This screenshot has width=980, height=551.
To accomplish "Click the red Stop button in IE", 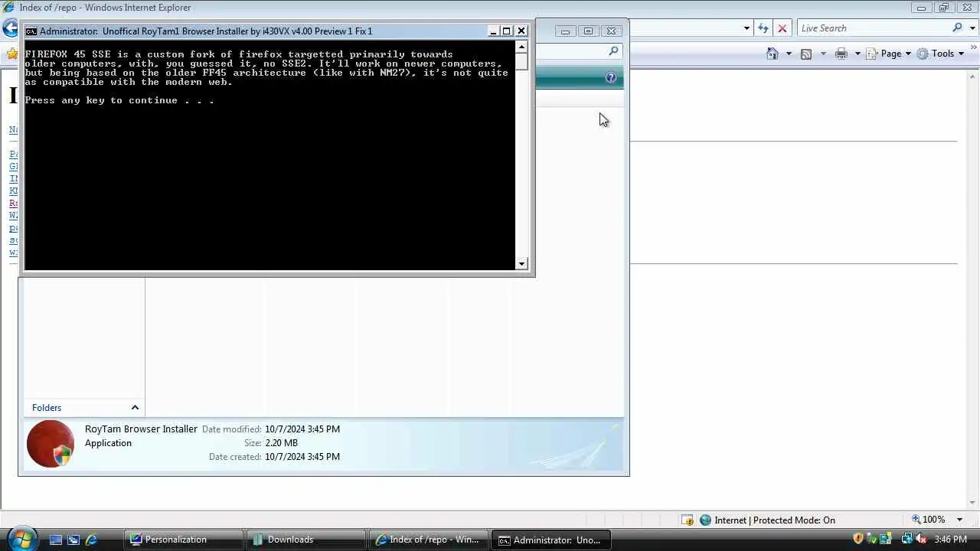I will point(782,28).
